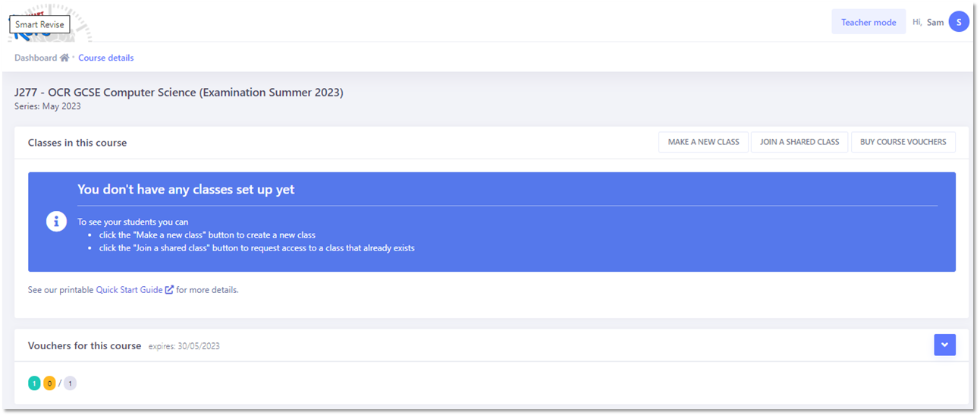Click the info circle icon in banner

[x=56, y=222]
